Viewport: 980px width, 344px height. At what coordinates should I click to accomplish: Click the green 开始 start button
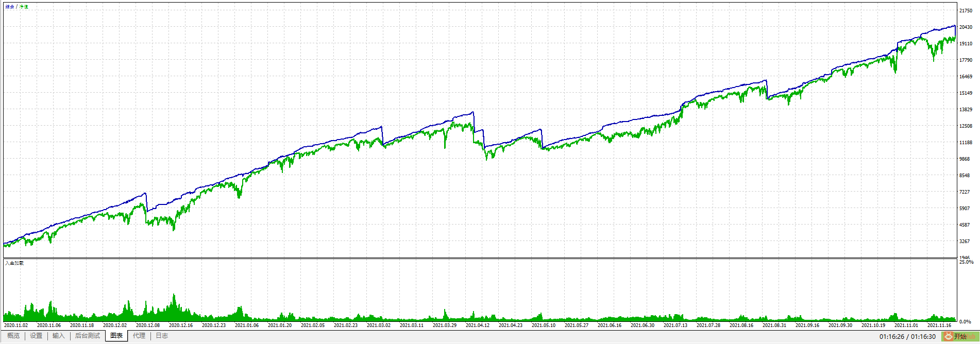[x=959, y=336]
